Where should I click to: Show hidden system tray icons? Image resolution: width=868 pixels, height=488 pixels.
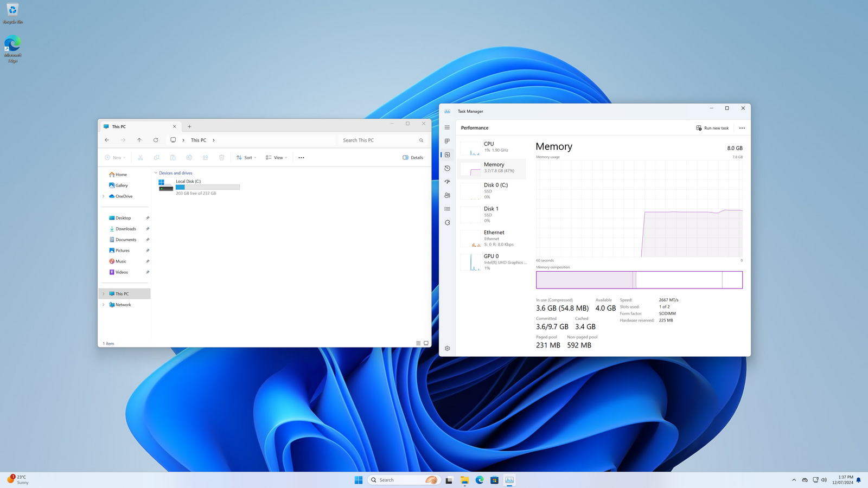pos(794,480)
